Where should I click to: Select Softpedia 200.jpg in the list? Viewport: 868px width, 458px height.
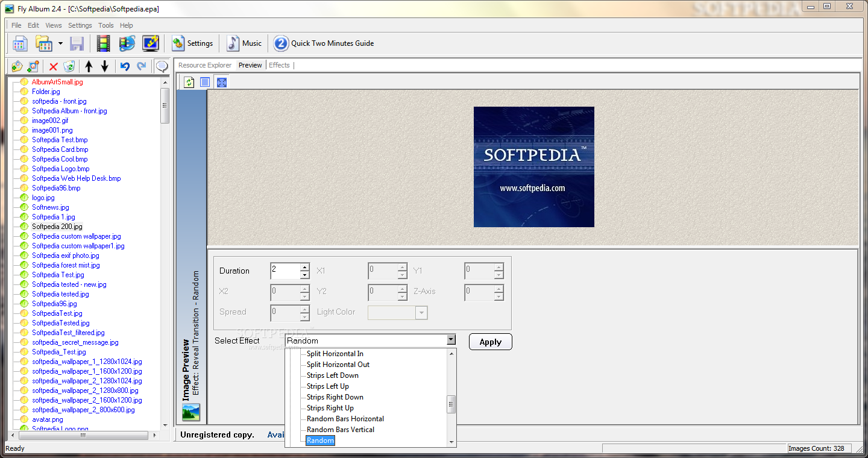[x=57, y=227]
